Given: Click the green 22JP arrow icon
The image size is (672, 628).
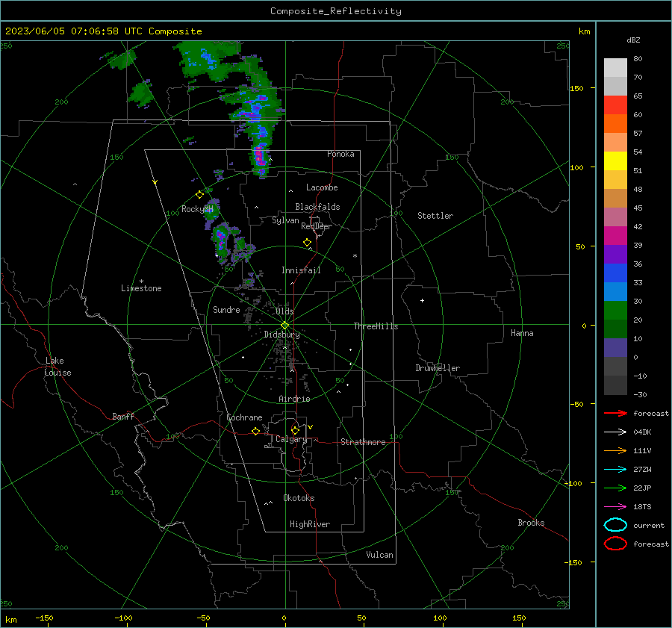Looking at the screenshot, I should [x=615, y=488].
